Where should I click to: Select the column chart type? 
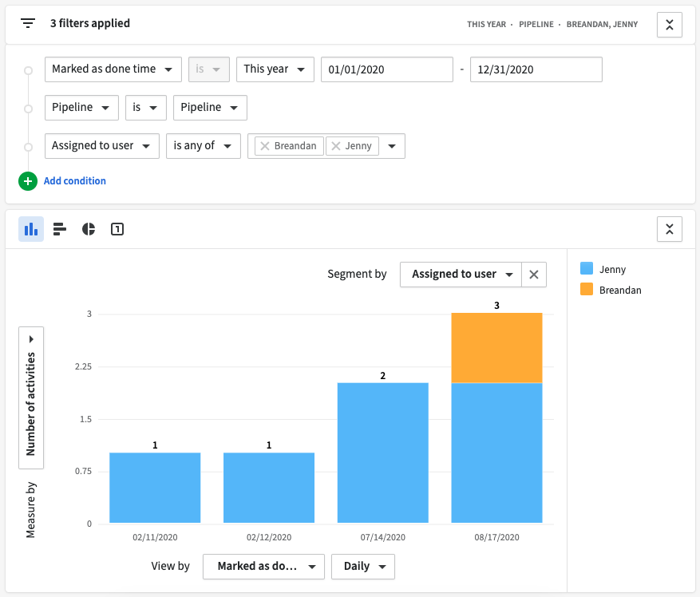point(31,229)
